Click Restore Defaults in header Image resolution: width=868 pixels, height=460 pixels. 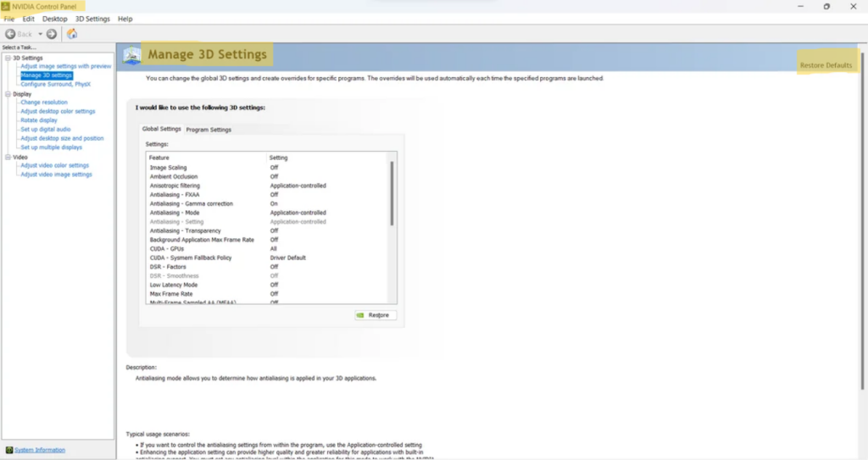tap(826, 65)
